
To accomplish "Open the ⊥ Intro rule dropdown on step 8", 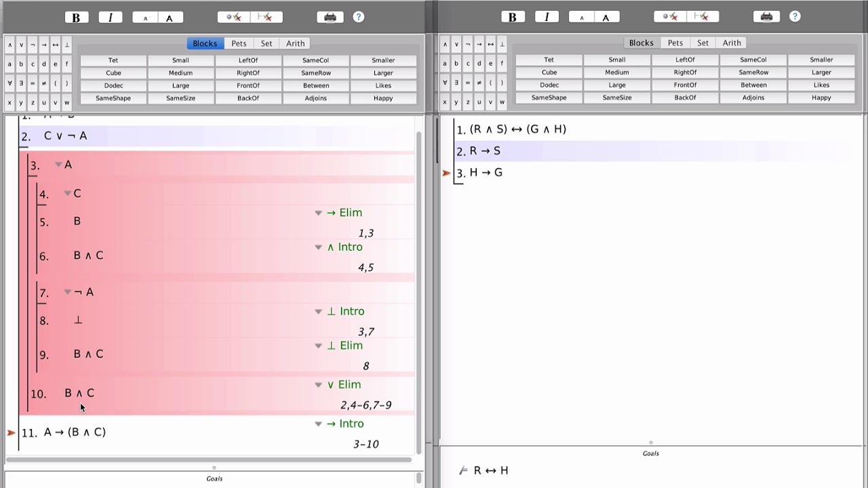I will 318,312.
